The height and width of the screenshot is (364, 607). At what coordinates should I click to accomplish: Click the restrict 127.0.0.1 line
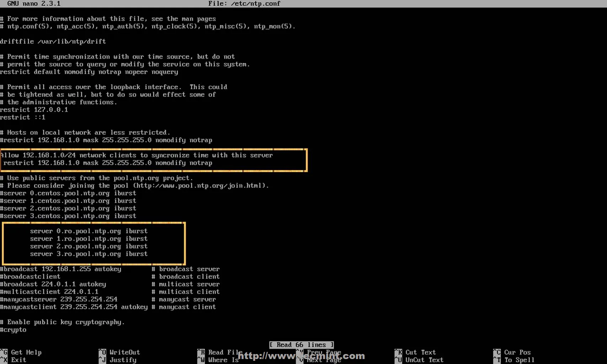coord(35,109)
